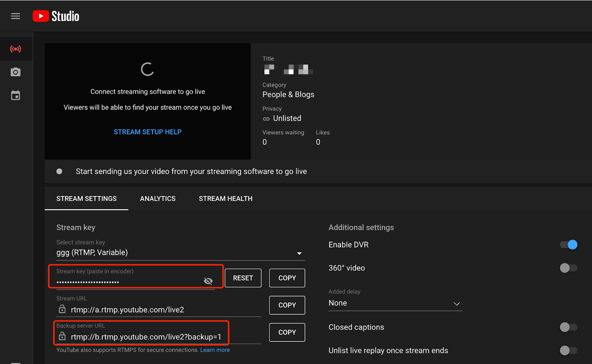Screen dimensions: 592x364
Task: Open the Manage calendar sidebar icon
Action: [x=16, y=96]
